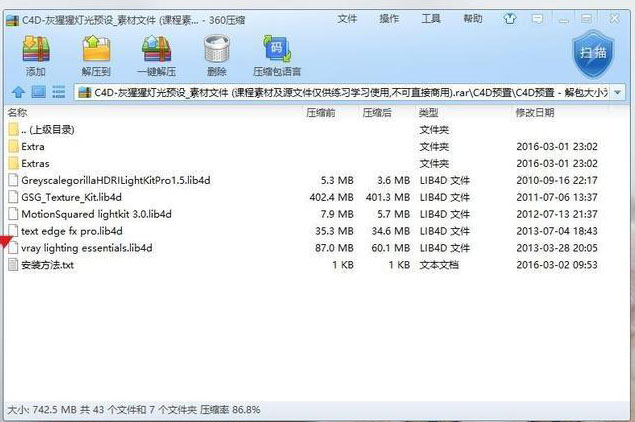Sort by the 类型 column header

tap(428, 113)
